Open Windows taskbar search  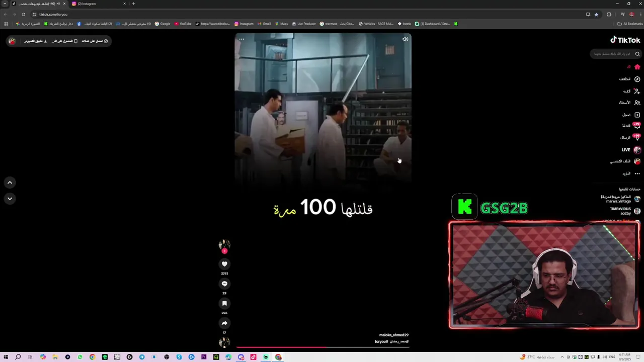[18, 357]
